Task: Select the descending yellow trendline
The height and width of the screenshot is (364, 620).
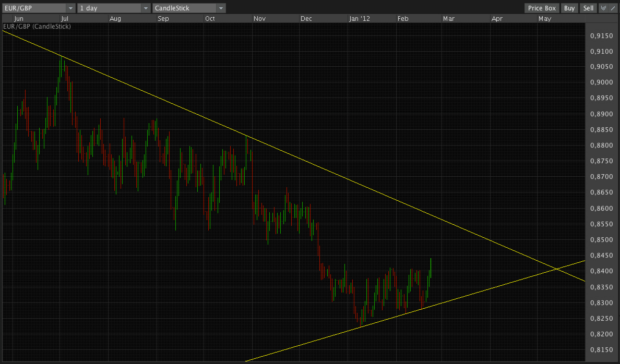Action: (x=294, y=156)
